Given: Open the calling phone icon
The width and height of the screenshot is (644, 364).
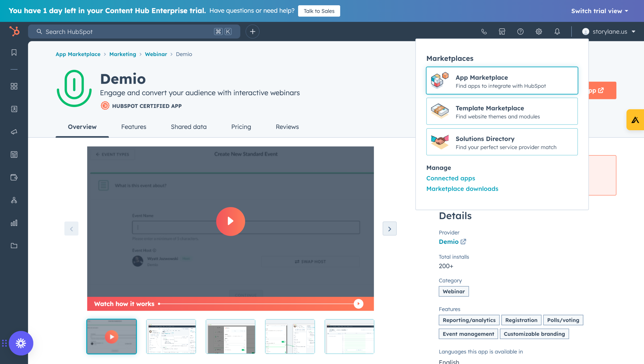Looking at the screenshot, I should 484,31.
